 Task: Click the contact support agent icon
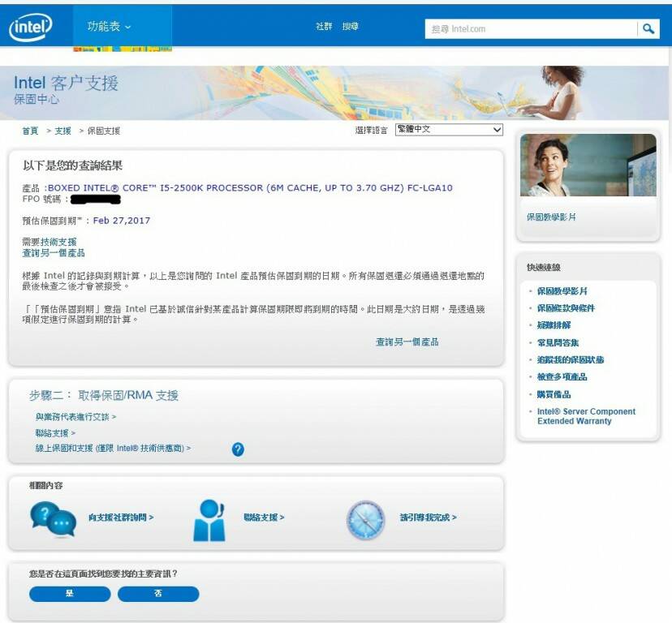click(209, 520)
